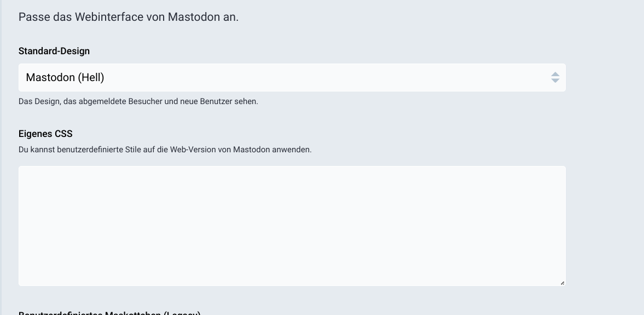Click the hint about benutzerdefinierte Stile
Image resolution: width=644 pixels, height=315 pixels.
coord(165,149)
